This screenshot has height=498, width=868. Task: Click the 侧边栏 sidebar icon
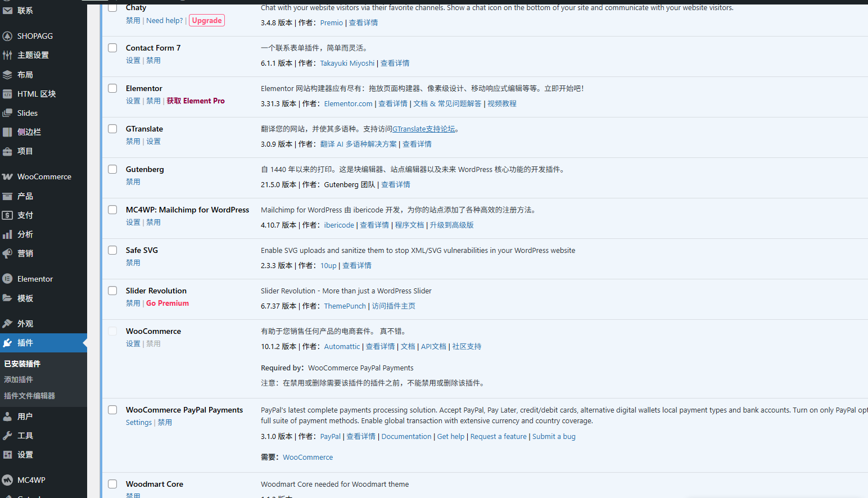(7, 132)
